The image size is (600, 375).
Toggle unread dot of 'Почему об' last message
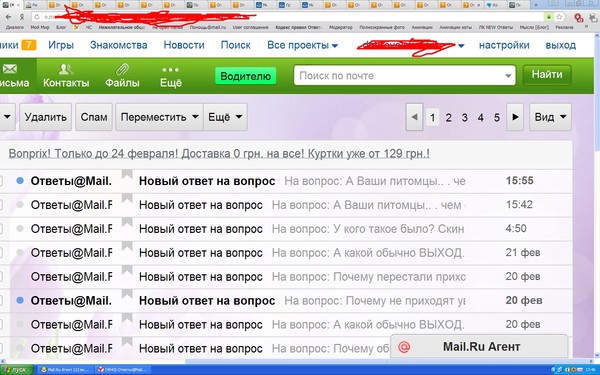point(20,348)
